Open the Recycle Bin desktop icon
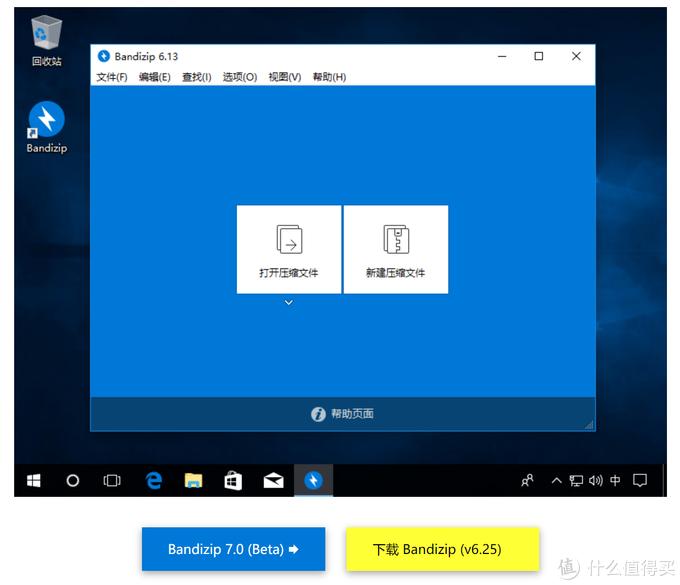The height and width of the screenshot is (585, 680). tap(46, 41)
